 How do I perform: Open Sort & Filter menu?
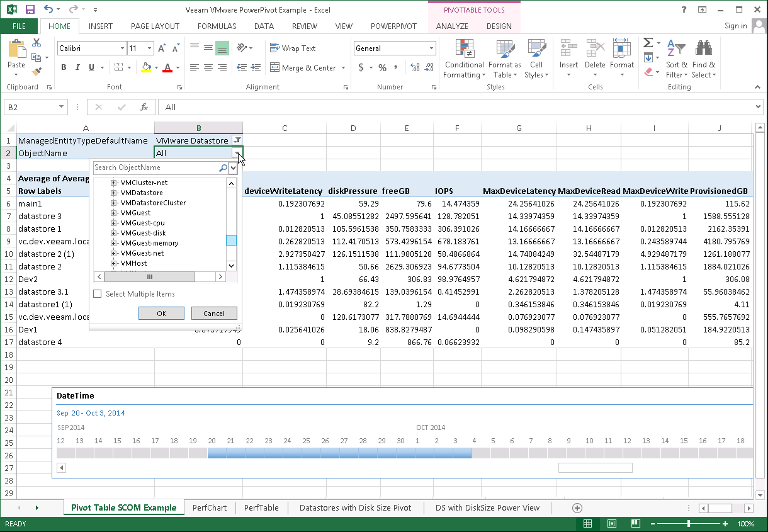(677, 59)
